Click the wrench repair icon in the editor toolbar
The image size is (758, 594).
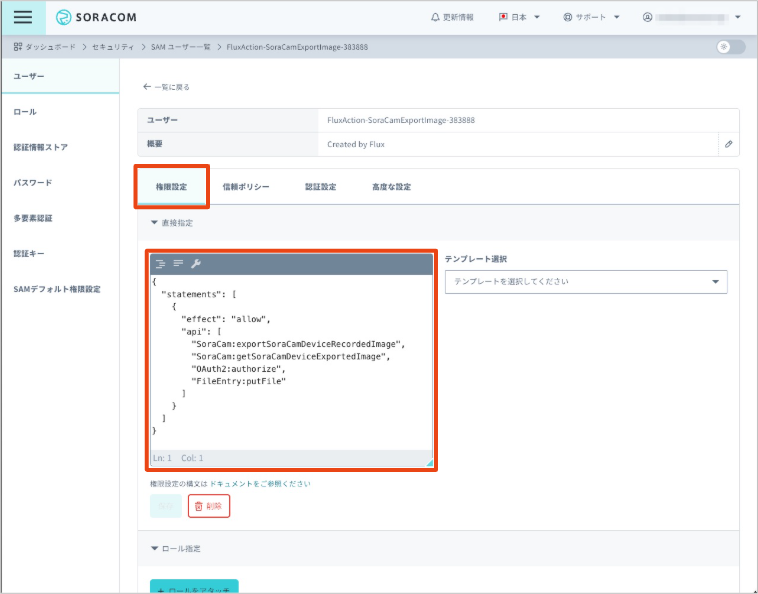point(196,264)
